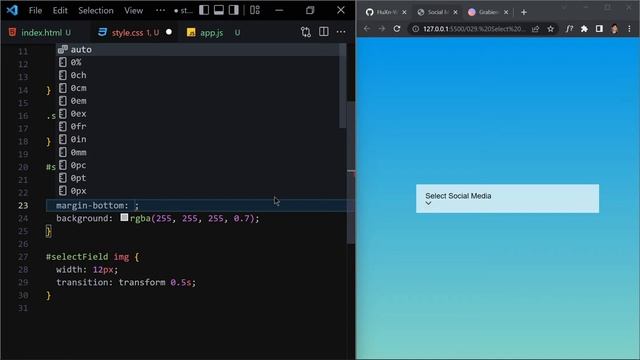Viewport: 640px width, 360px height.
Task: Click the 127.0.0.1 address bar
Action: (x=473, y=29)
